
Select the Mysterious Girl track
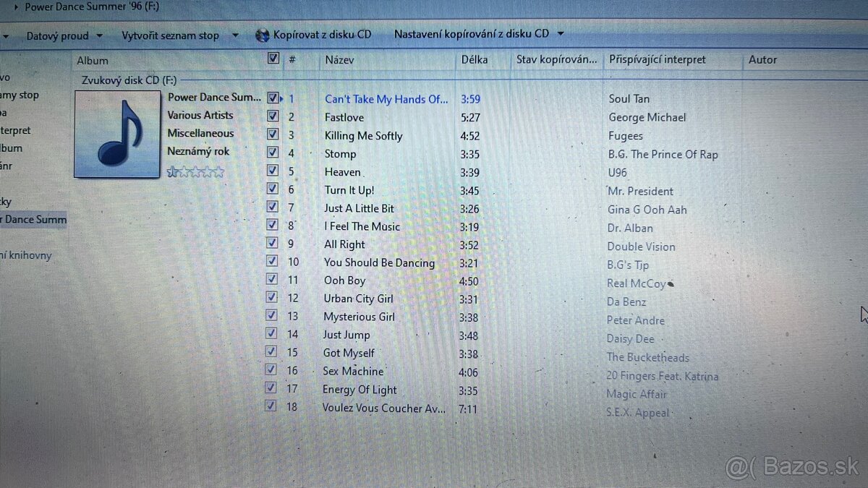(359, 317)
